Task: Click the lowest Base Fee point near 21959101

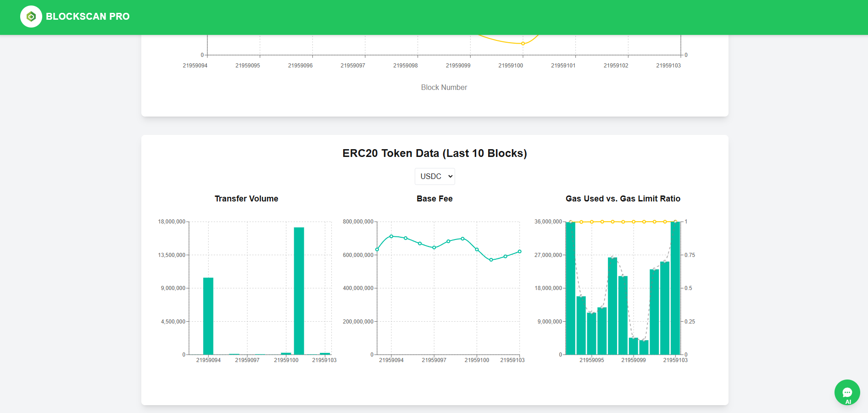Action: 491,259
